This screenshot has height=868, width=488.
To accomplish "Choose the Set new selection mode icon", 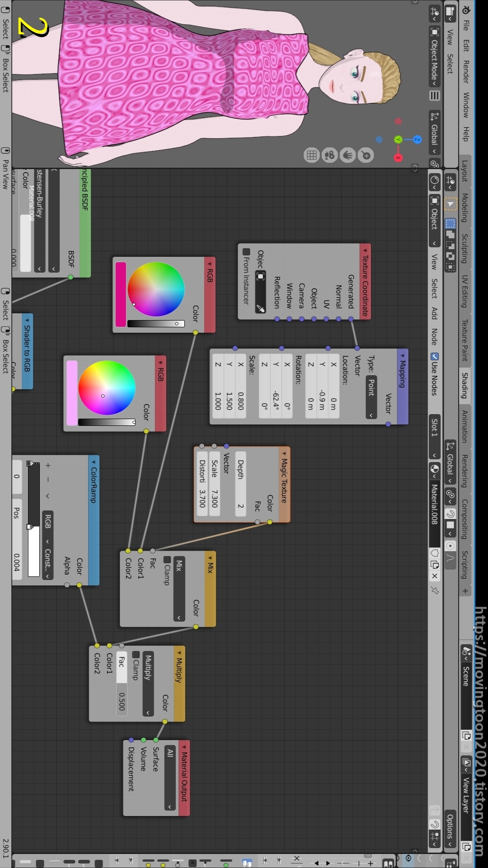I will tap(450, 223).
